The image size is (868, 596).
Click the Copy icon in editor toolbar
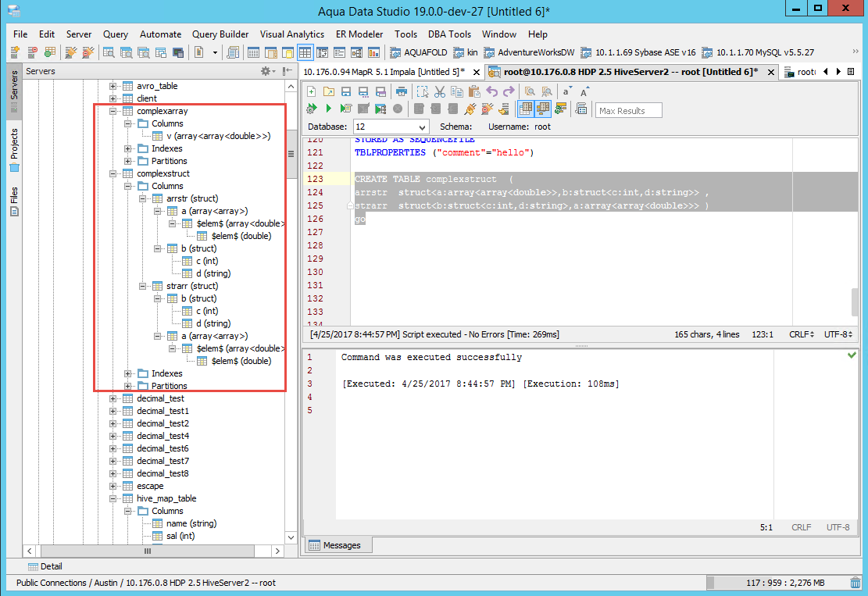pos(457,91)
